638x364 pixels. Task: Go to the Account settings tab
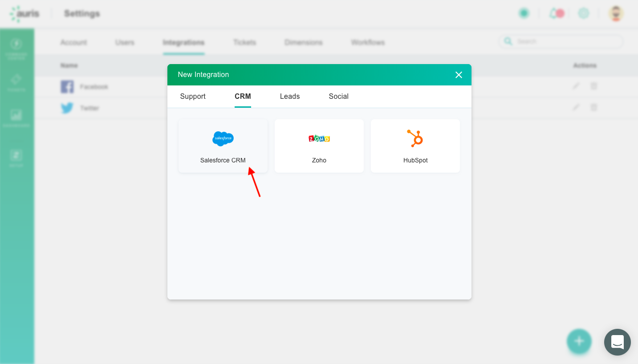73,42
